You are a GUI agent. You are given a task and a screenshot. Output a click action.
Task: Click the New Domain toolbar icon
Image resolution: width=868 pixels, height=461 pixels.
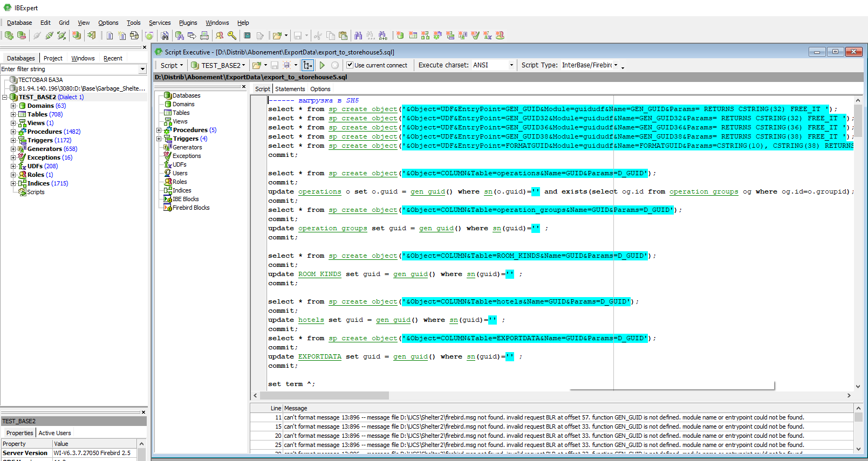coord(400,36)
